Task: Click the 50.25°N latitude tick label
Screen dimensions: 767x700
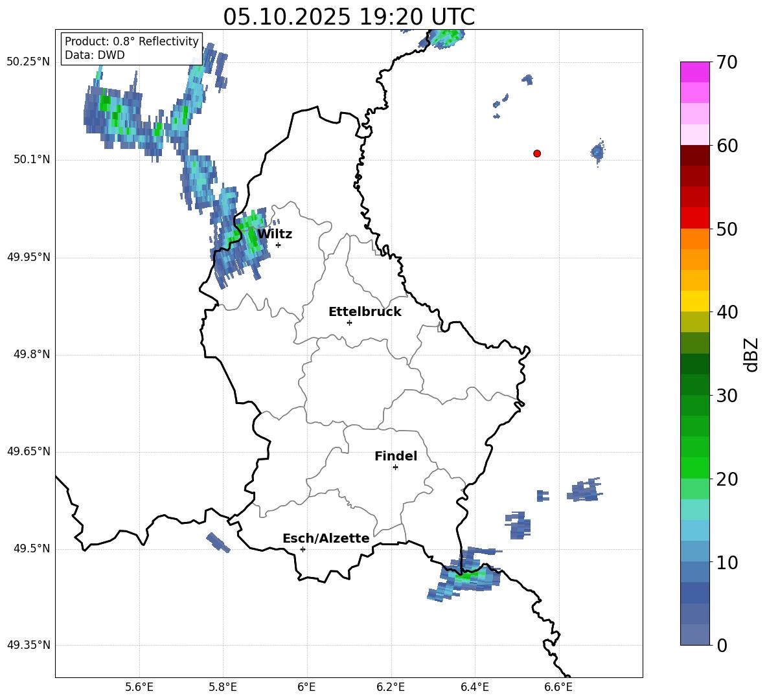Action: (x=29, y=62)
